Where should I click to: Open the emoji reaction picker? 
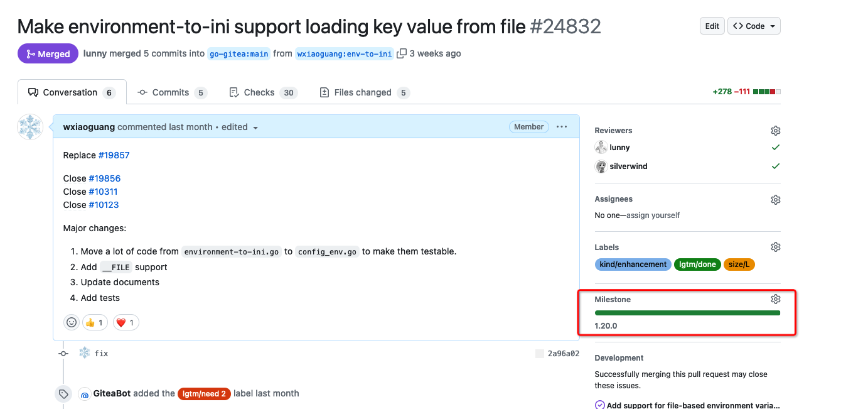[x=71, y=322]
